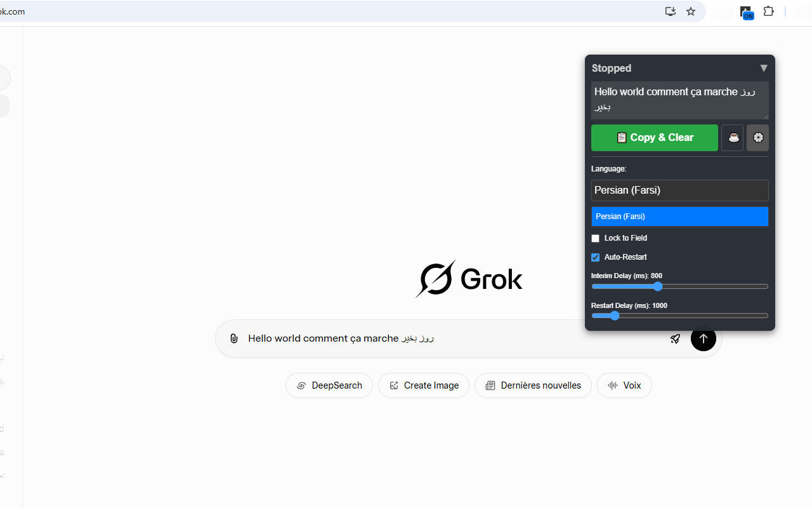Screen dimensions: 812x508
Task: Open the browser Extensions puzzle icon
Action: [x=768, y=11]
